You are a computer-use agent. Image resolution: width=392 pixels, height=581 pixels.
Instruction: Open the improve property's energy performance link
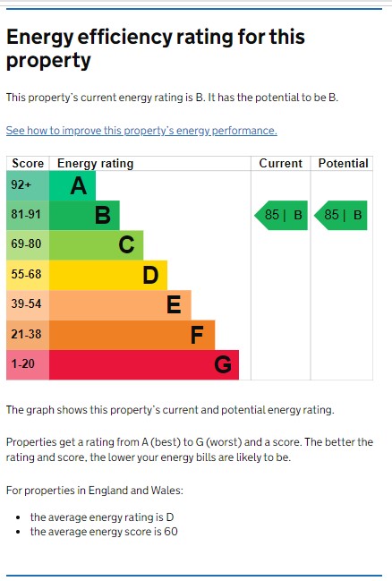click(141, 131)
